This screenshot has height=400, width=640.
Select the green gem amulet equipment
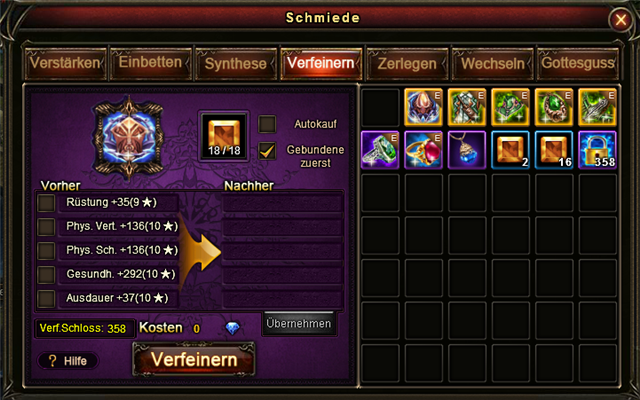pos(554,107)
